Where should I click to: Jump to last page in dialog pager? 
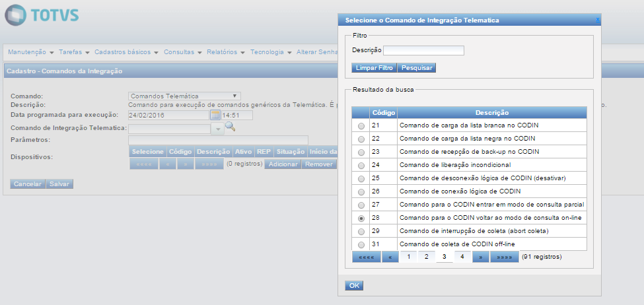[x=505, y=257]
